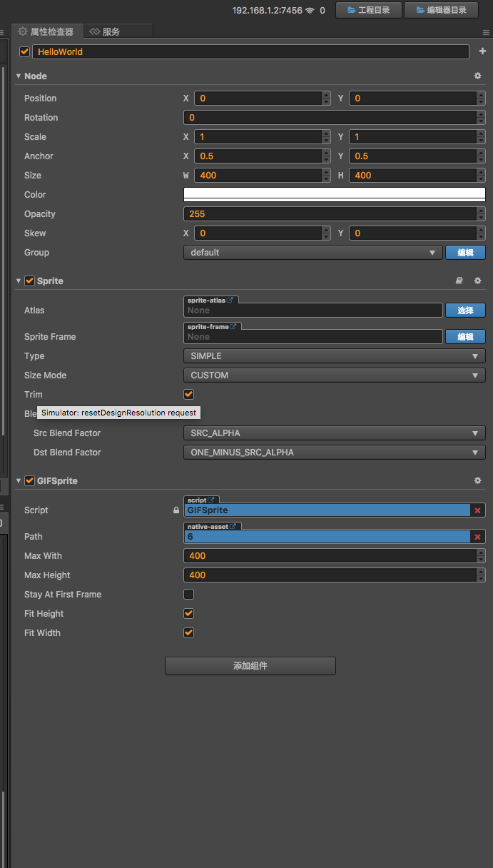Open the Group default dropdown
Image resolution: width=493 pixels, height=868 pixels.
313,253
